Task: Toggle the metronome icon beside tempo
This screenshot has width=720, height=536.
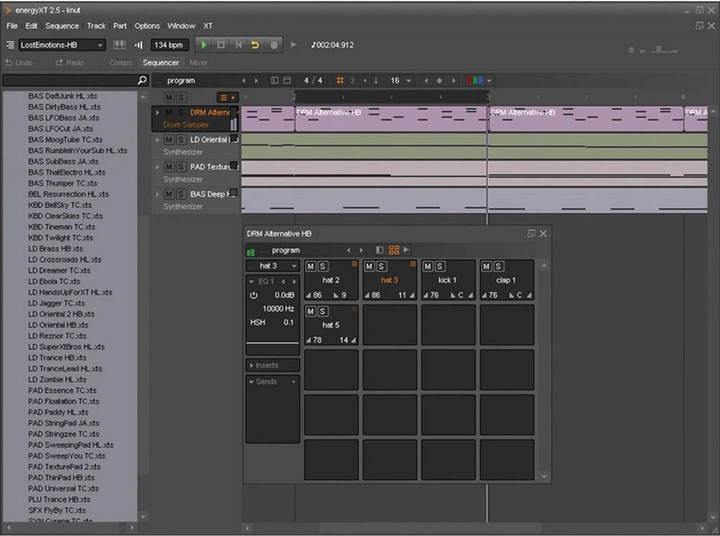Action: coord(138,45)
